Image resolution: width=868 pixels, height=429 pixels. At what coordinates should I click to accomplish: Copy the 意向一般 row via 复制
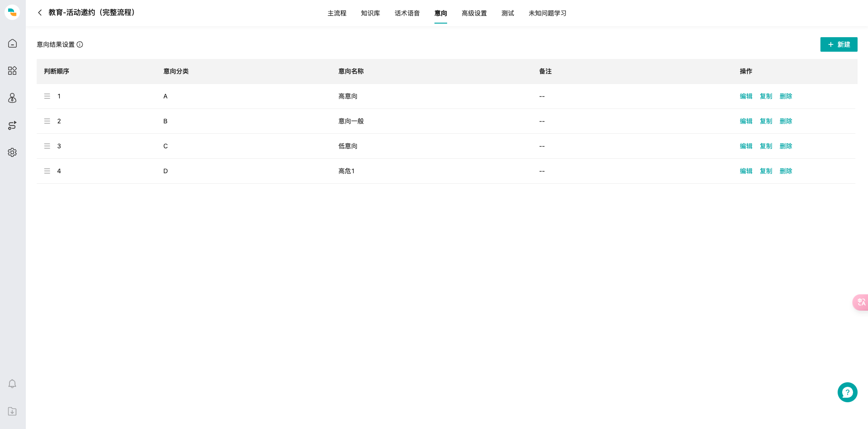tap(766, 121)
